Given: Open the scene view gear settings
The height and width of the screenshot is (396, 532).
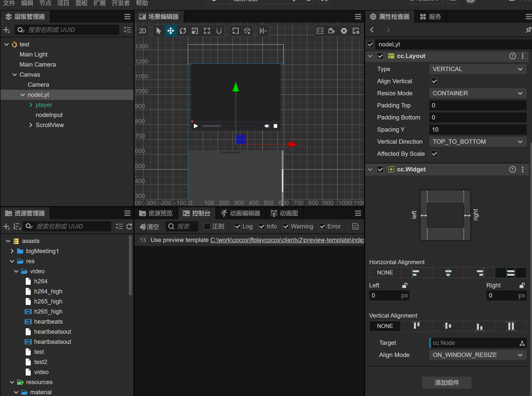Looking at the screenshot, I should (344, 31).
